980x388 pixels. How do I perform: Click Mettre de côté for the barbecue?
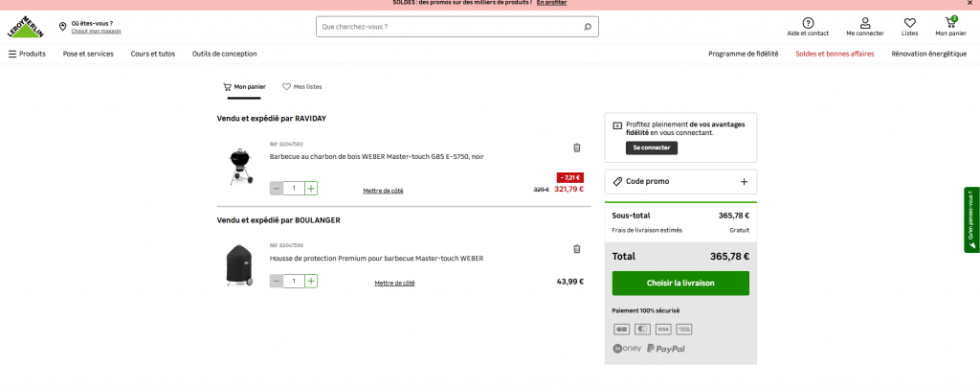pyautogui.click(x=383, y=191)
